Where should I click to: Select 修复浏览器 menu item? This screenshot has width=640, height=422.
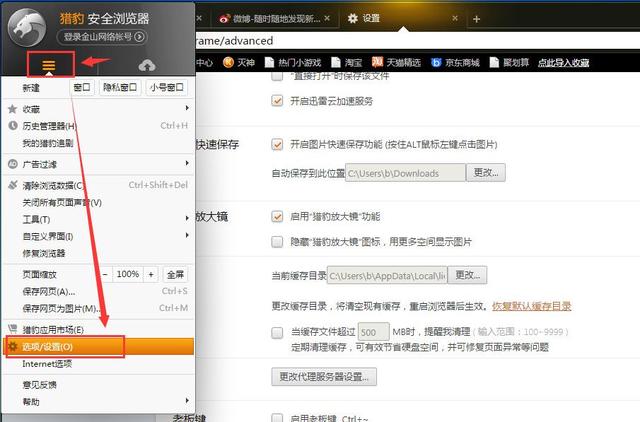pyautogui.click(x=98, y=253)
